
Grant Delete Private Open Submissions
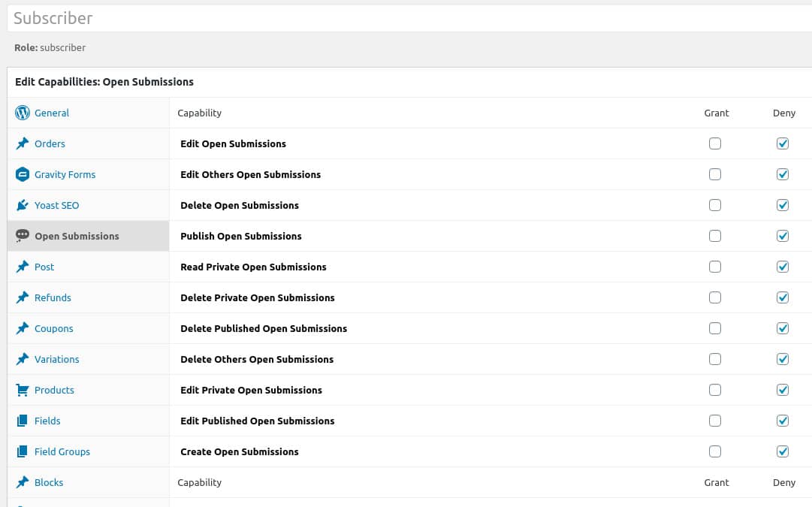(714, 297)
